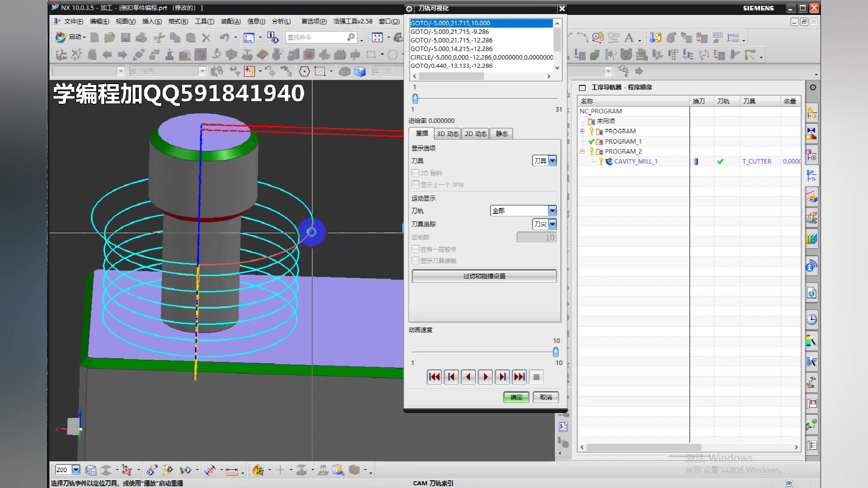Enable the 2D 除料 checkbox
The image size is (868, 488).
[415, 173]
